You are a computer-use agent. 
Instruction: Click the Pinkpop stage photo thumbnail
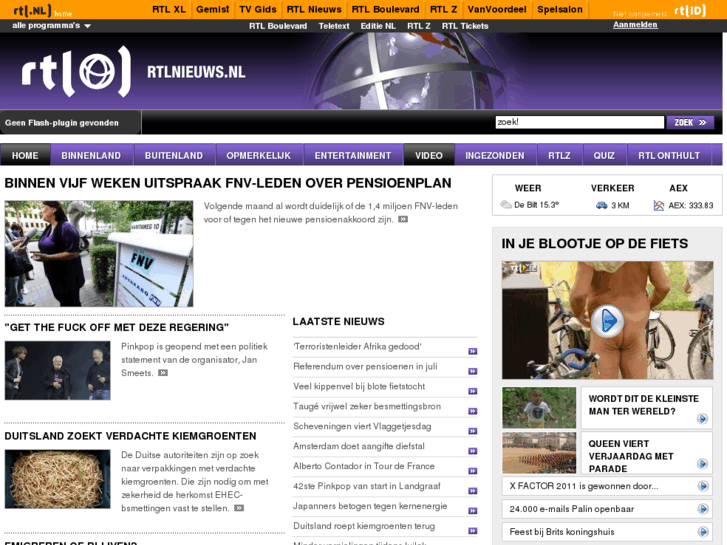[57, 371]
